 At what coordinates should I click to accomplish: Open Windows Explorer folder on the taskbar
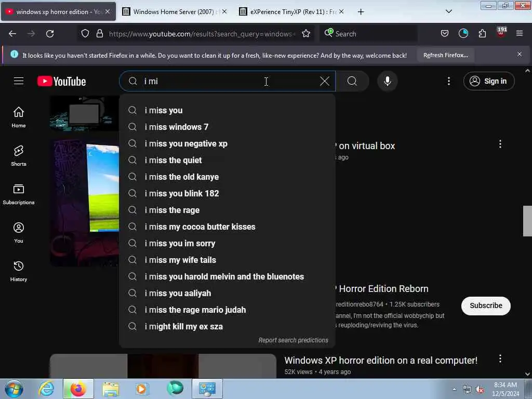click(111, 389)
